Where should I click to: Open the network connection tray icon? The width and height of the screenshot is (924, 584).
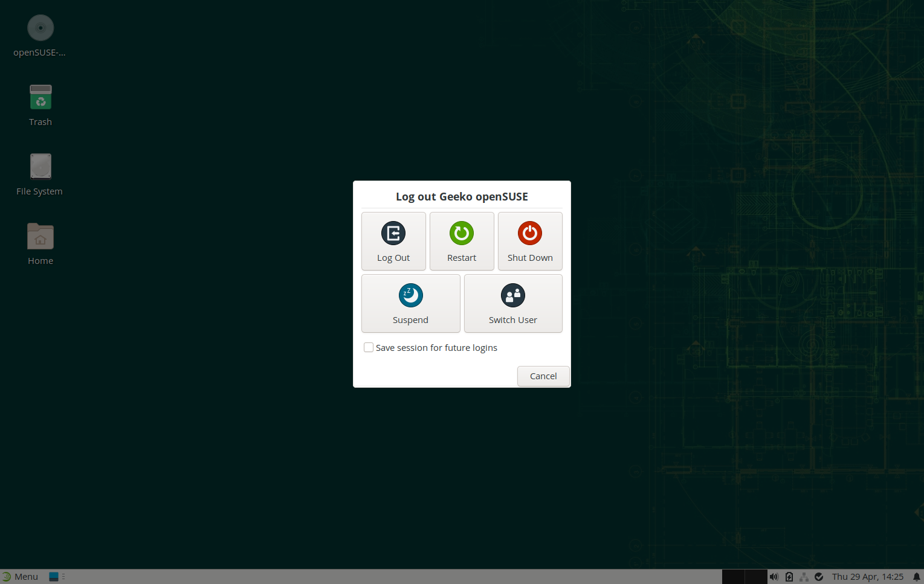tap(804, 577)
